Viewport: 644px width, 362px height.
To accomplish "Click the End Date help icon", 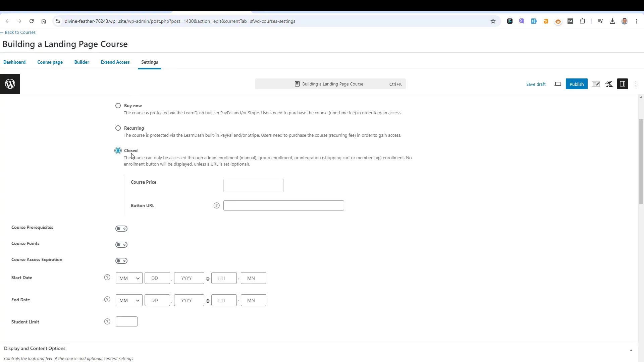I will pos(107,300).
